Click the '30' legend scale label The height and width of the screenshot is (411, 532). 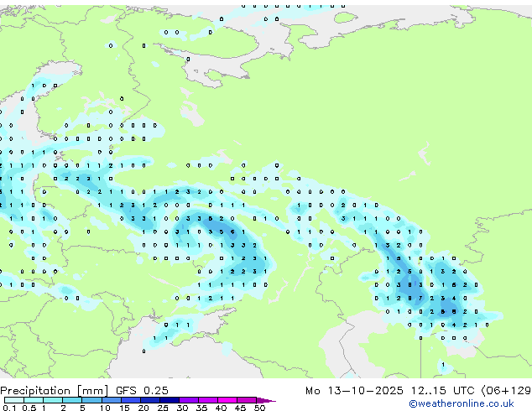coord(182,408)
